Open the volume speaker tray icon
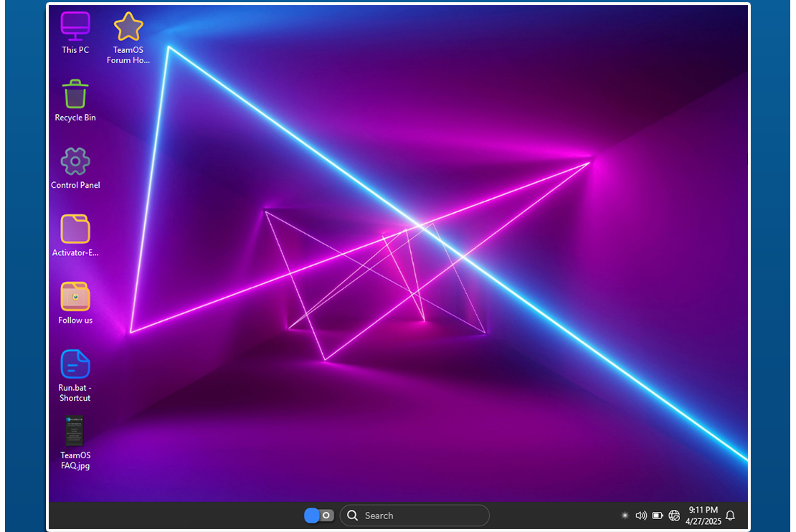The height and width of the screenshot is (532, 796). click(x=641, y=516)
